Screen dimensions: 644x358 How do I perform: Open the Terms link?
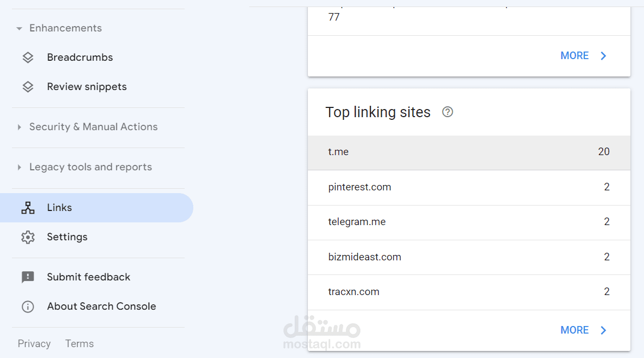click(79, 344)
